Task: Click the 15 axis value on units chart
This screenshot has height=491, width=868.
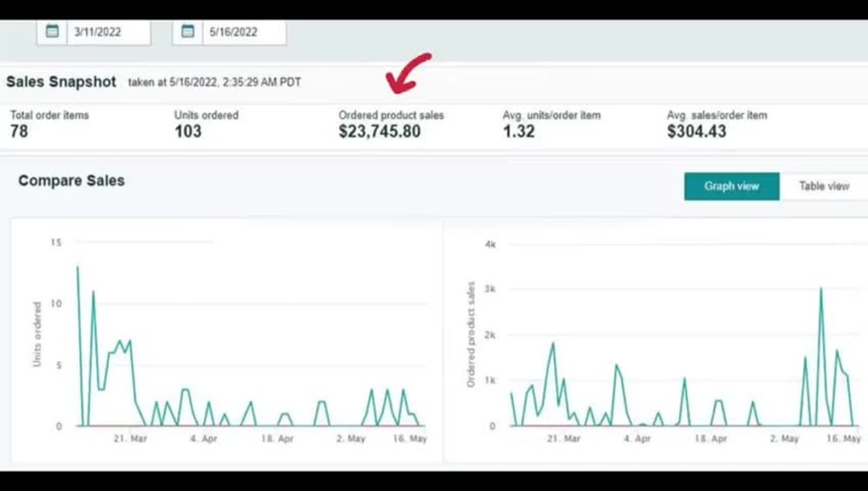Action: click(x=56, y=242)
